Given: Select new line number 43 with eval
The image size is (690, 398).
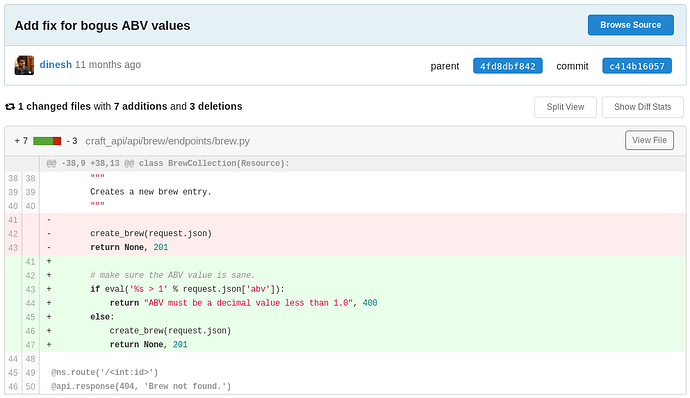Looking at the screenshot, I should pyautogui.click(x=30, y=289).
